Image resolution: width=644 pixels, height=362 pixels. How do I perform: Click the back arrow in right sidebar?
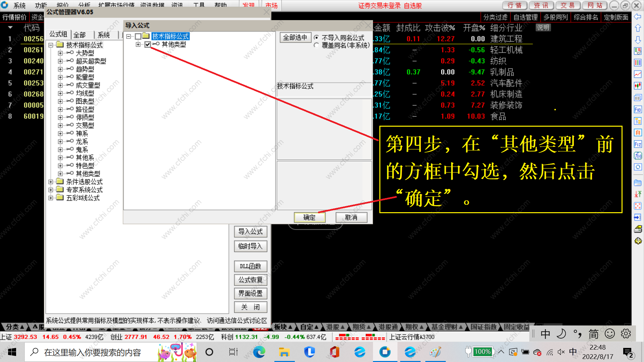click(638, 16)
